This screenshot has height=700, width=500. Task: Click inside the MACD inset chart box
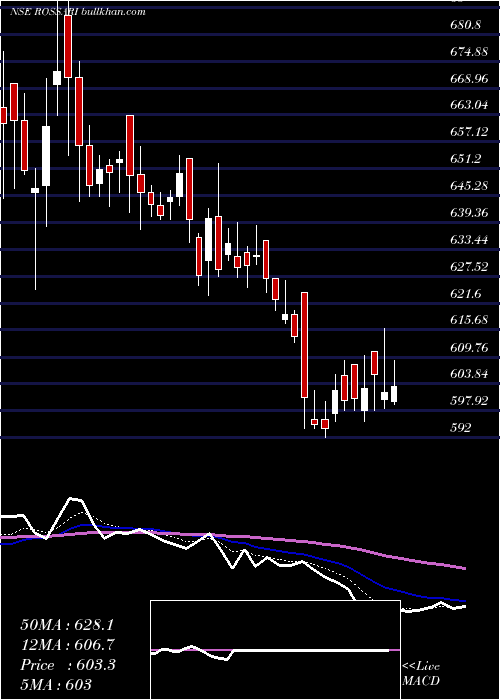pyautogui.click(x=275, y=650)
